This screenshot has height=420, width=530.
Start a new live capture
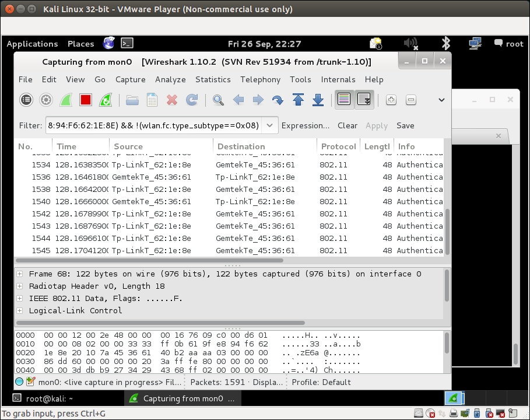(x=66, y=100)
